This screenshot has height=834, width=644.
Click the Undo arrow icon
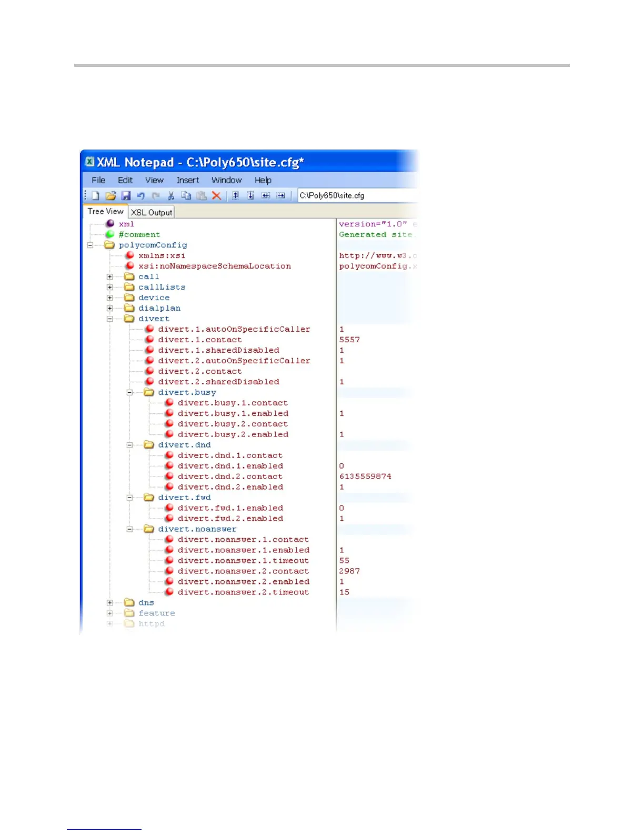pyautogui.click(x=140, y=195)
